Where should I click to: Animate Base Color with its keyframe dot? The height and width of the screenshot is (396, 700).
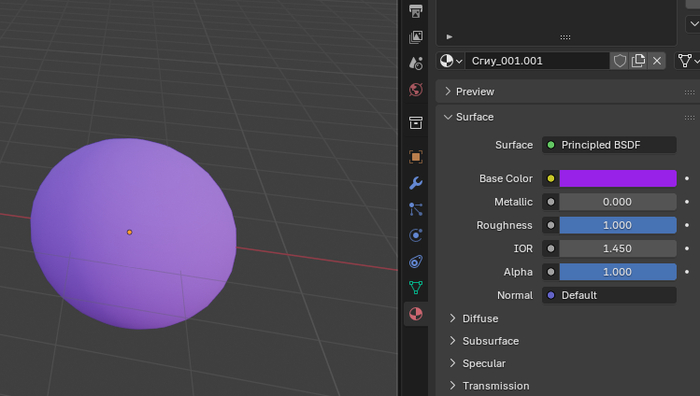tap(687, 178)
